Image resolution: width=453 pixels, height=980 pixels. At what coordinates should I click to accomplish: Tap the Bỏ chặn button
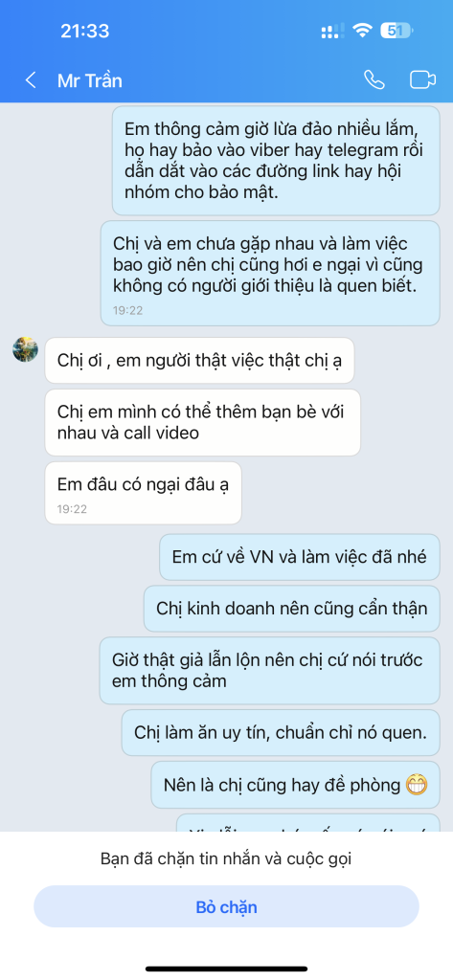226,907
